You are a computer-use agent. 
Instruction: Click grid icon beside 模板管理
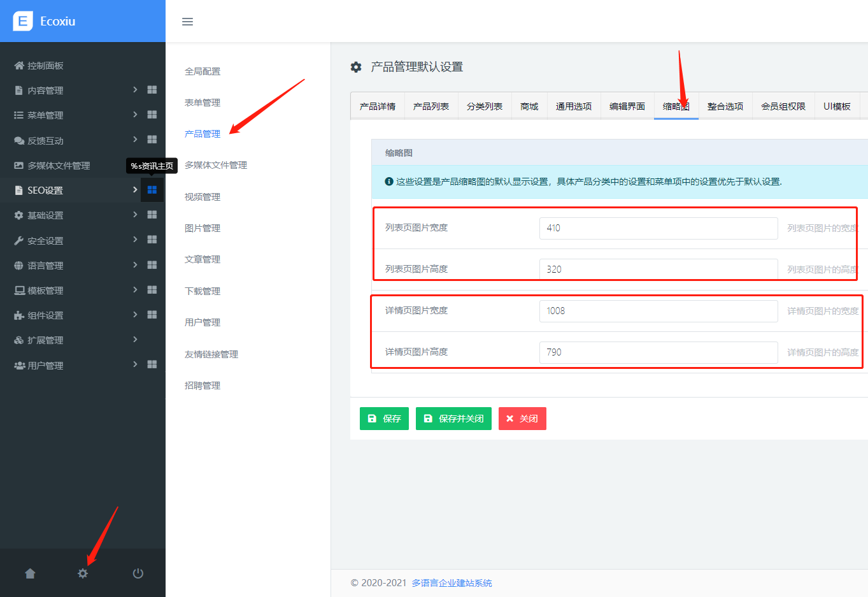152,290
